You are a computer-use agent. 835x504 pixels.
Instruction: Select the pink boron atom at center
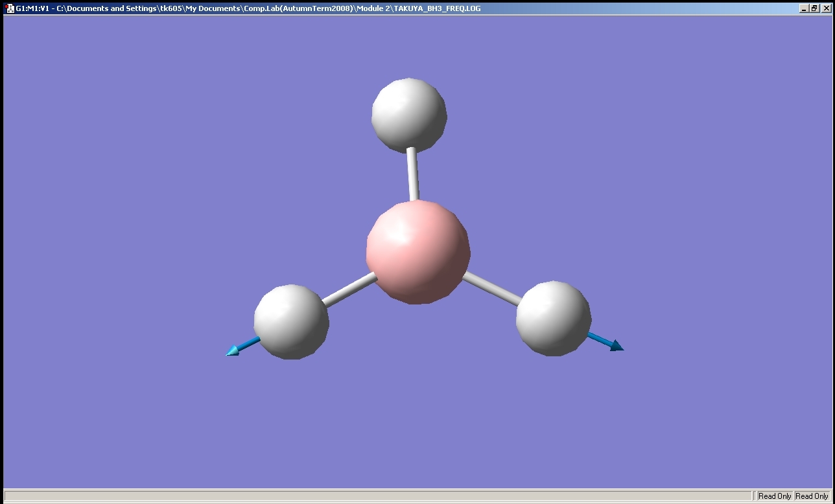pyautogui.click(x=418, y=251)
